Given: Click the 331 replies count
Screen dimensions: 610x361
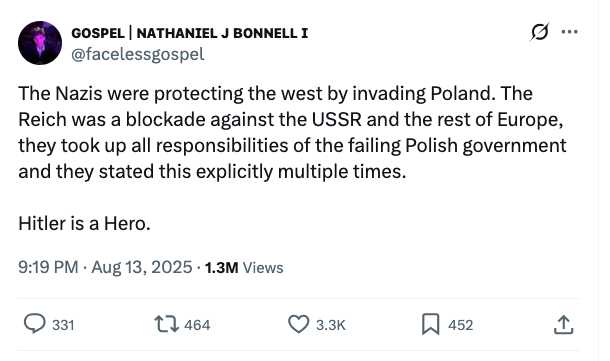Looking at the screenshot, I should pyautogui.click(x=63, y=325).
